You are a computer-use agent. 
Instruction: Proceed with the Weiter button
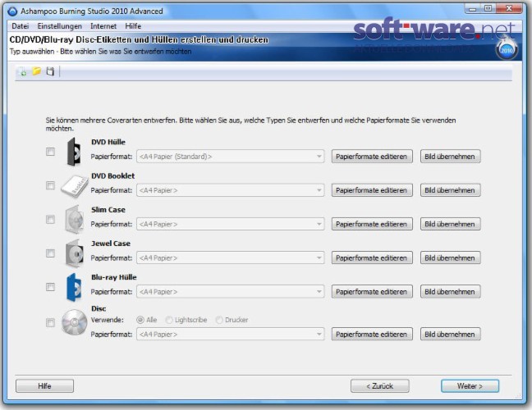coord(470,386)
